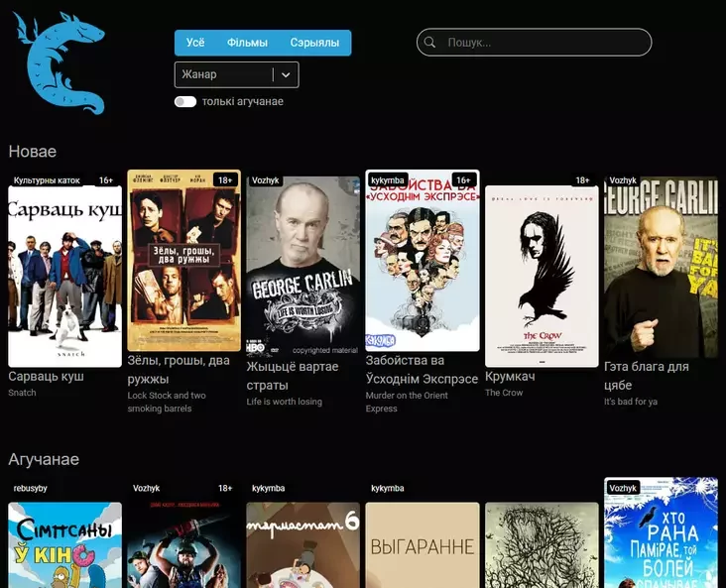This screenshot has height=588, width=726.
Task: Click the 18+ badge on Lock Stock poster
Action: point(225,180)
